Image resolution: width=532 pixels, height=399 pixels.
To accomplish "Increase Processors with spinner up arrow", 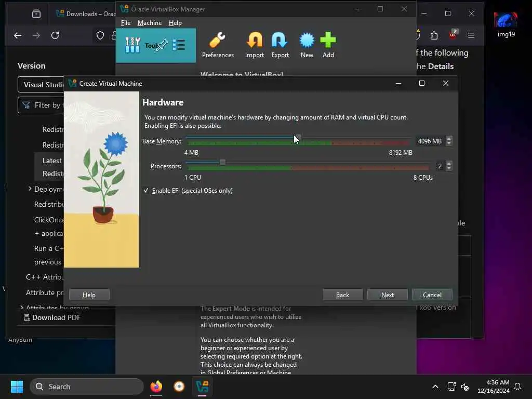I will pos(449,164).
